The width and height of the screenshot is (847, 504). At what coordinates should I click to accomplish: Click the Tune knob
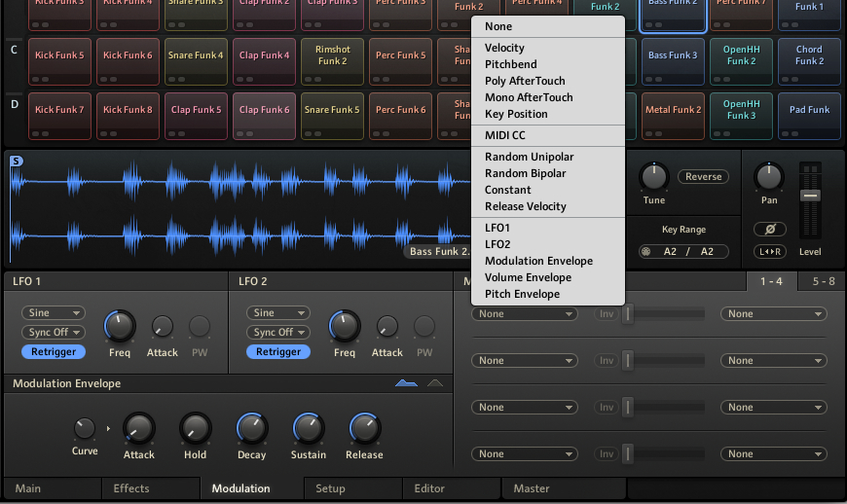tap(653, 177)
